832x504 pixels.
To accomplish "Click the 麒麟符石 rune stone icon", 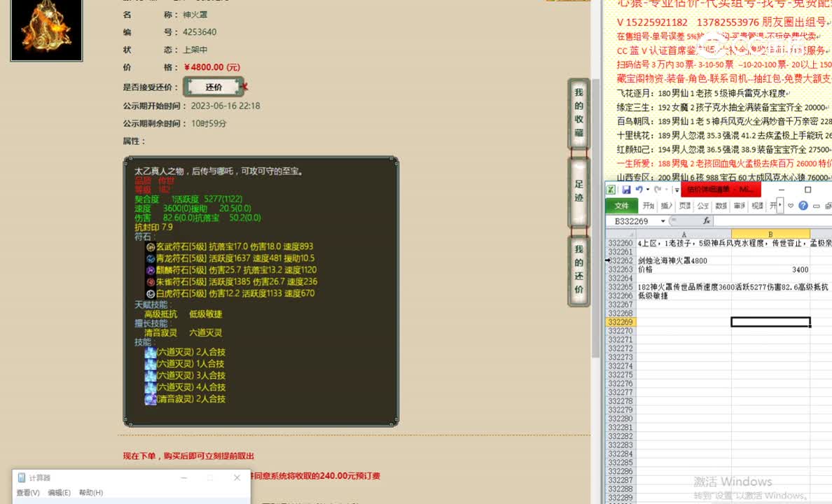I will pyautogui.click(x=152, y=270).
